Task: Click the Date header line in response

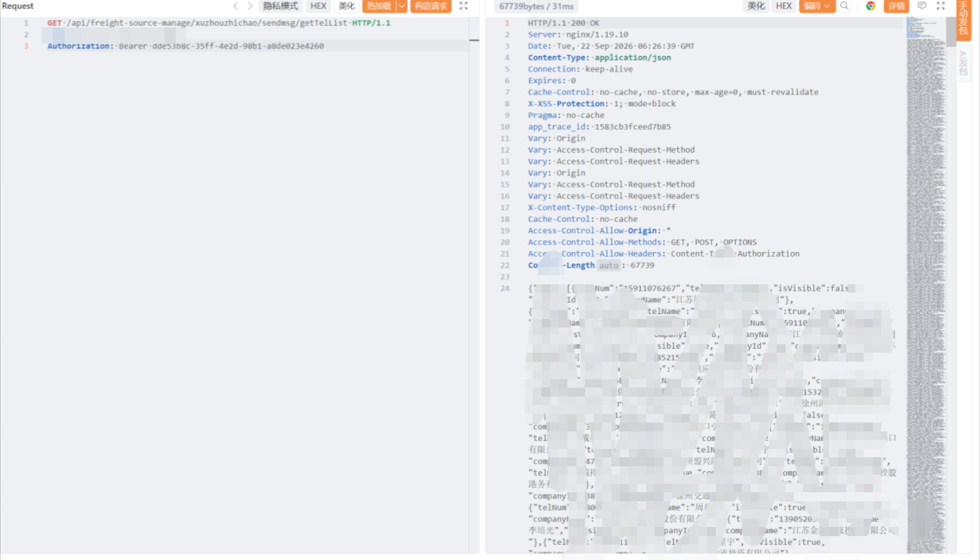Action: [x=611, y=46]
